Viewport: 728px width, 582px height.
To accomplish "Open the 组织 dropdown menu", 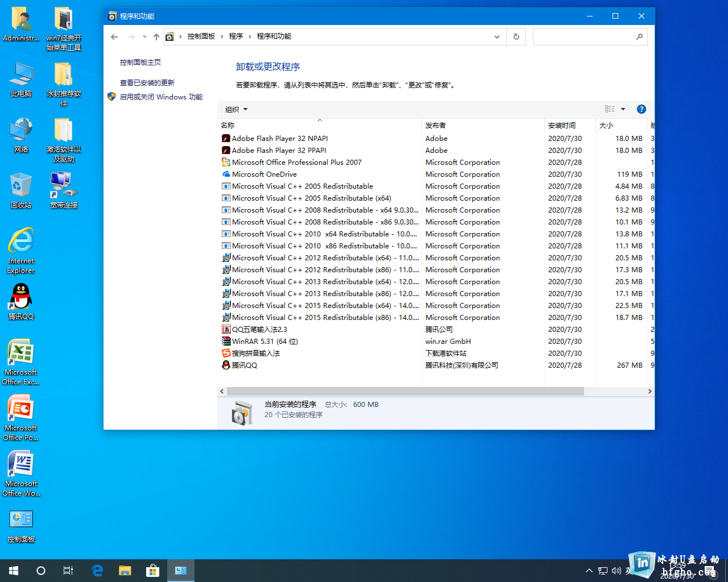I will pos(236,109).
